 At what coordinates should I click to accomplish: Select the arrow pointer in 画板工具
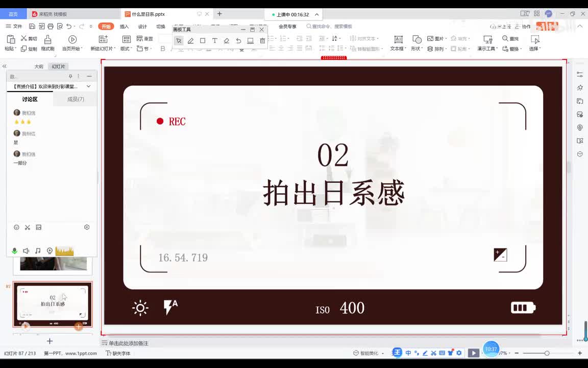(x=179, y=40)
